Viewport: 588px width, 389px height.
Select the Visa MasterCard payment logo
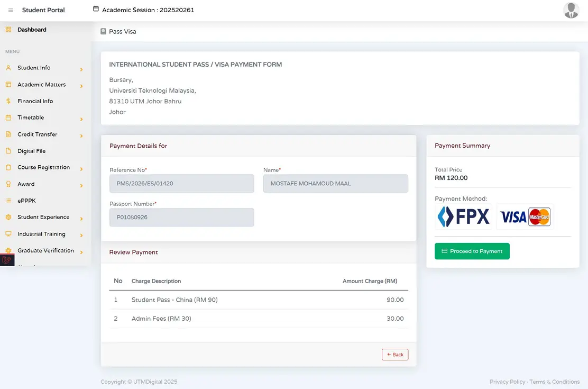[x=525, y=216]
